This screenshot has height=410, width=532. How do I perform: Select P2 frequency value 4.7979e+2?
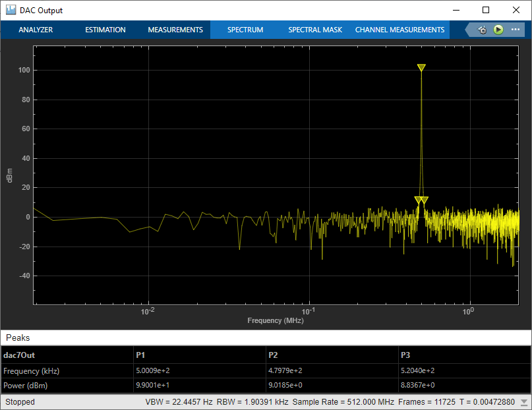(285, 370)
